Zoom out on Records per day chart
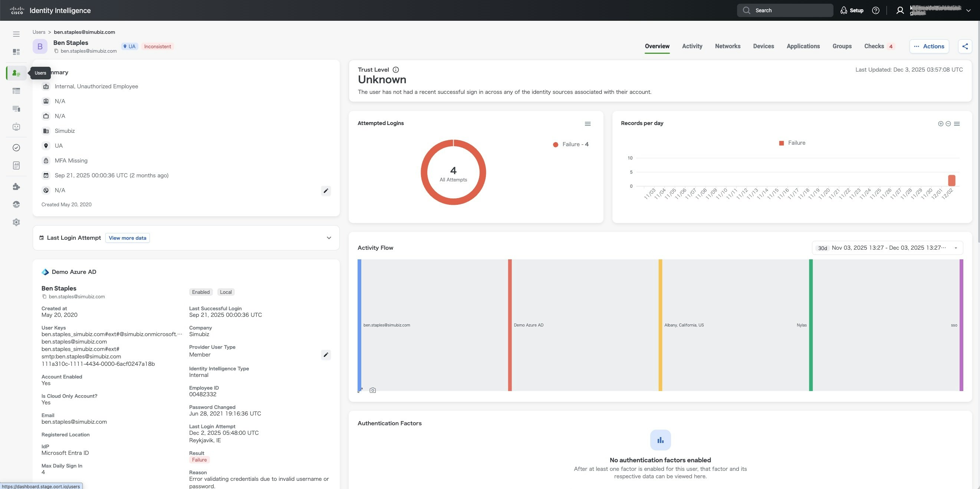Viewport: 980px width, 489px height. (x=948, y=124)
